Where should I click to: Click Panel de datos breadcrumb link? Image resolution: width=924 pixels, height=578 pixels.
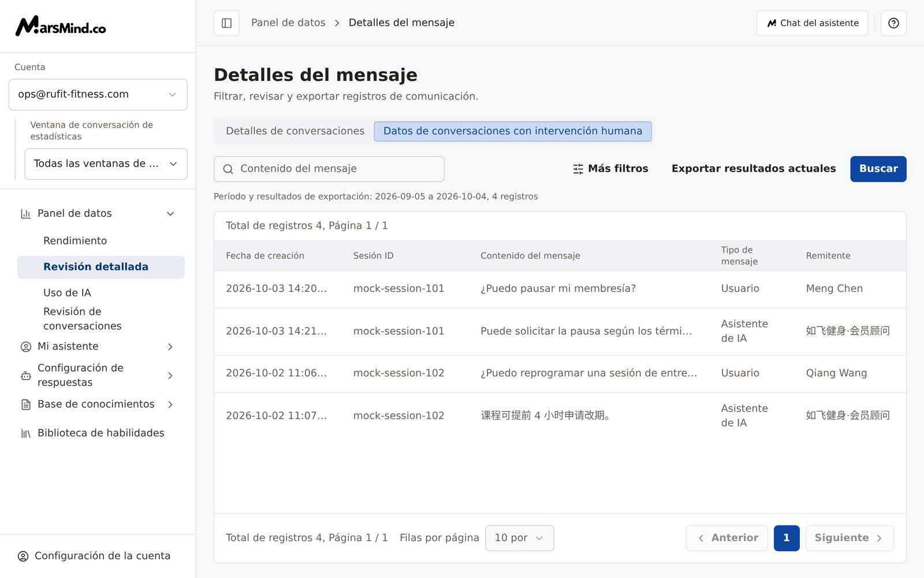(x=288, y=23)
